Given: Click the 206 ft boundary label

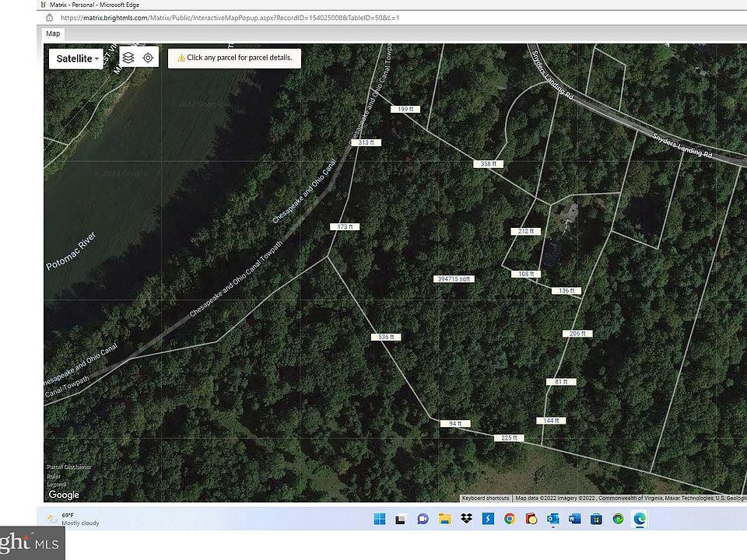Looking at the screenshot, I should click(577, 334).
